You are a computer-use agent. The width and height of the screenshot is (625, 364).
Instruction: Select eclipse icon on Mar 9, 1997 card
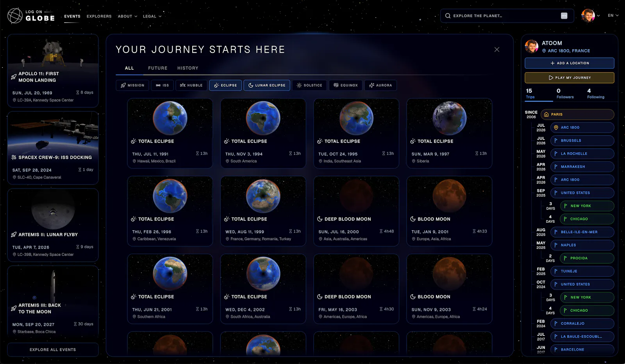point(413,141)
